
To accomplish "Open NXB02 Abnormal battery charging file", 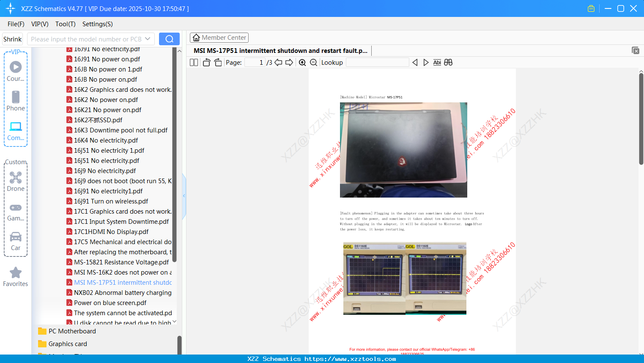I will point(119,293).
